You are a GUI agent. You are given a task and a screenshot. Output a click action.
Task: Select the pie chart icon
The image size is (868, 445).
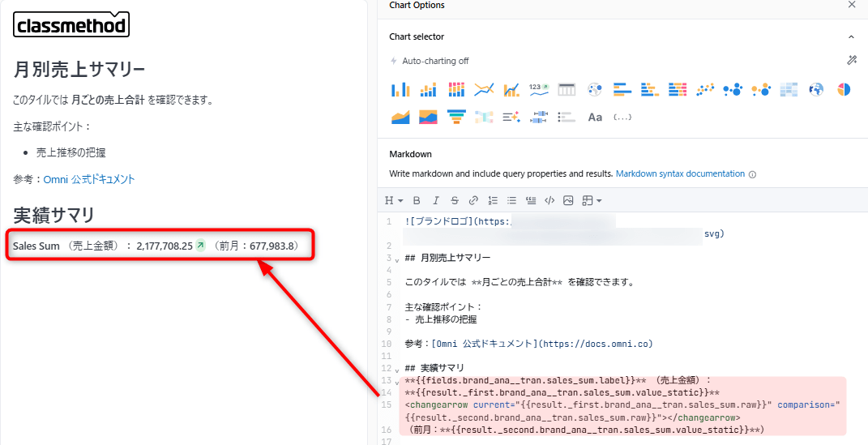click(x=844, y=89)
